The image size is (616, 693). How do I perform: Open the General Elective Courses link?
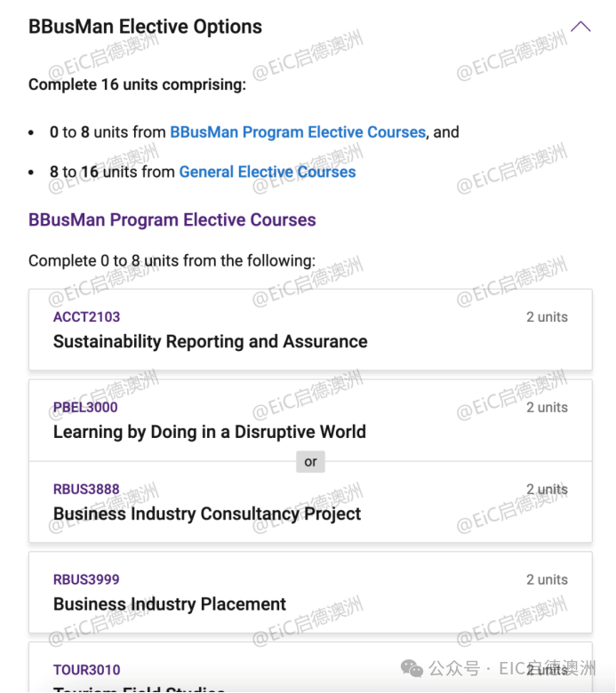click(x=268, y=172)
